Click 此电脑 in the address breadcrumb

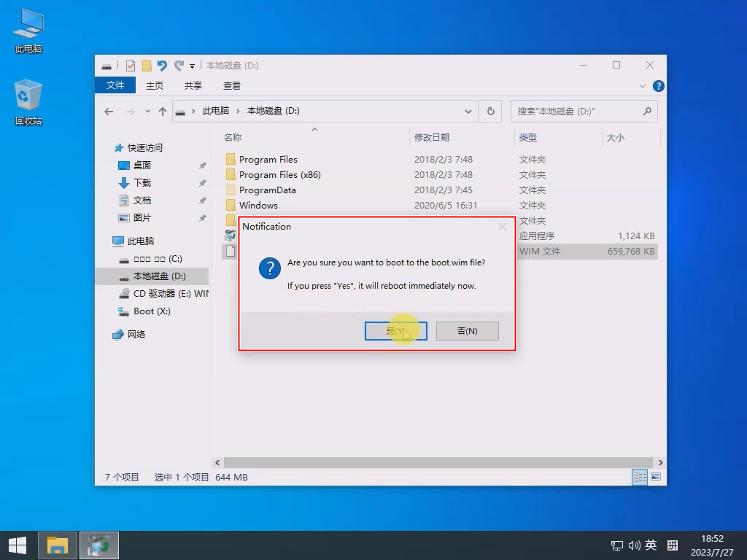pos(216,111)
